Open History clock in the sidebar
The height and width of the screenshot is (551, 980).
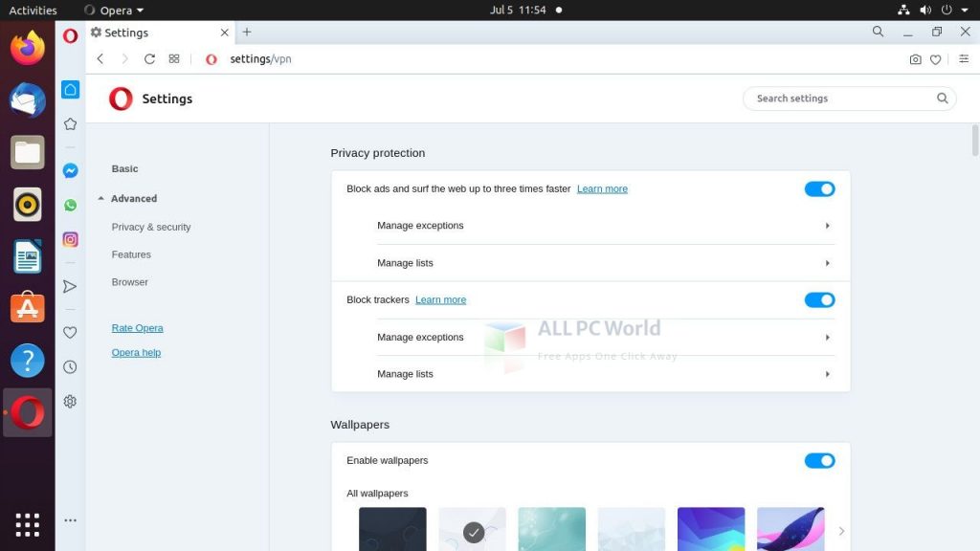click(x=70, y=366)
